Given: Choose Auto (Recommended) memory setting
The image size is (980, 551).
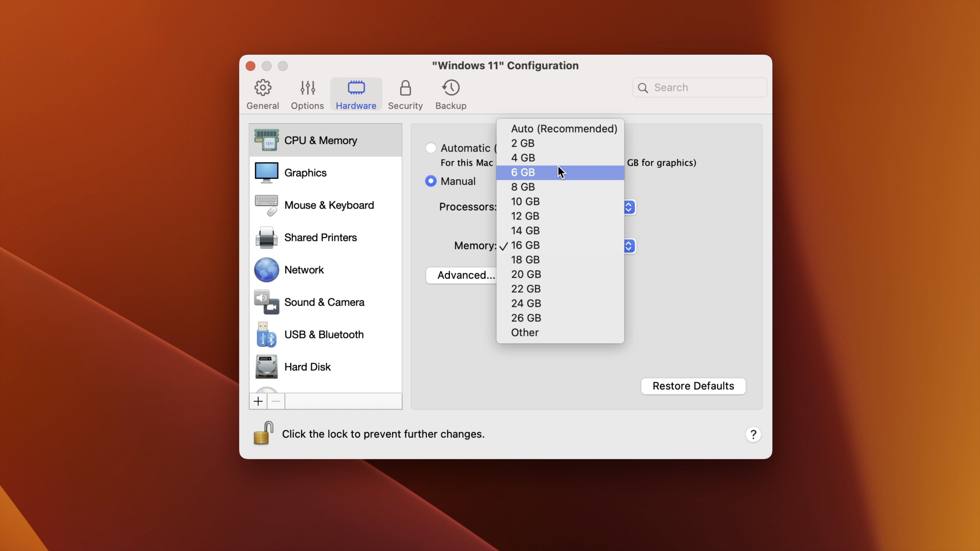Looking at the screenshot, I should [564, 129].
